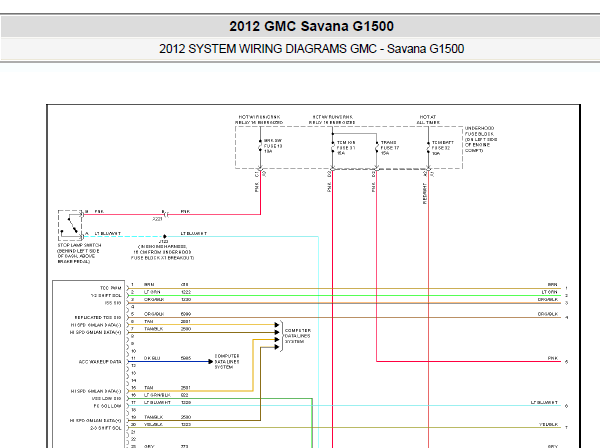This screenshot has height=448, width=600.
Task: Click COMPUTER DATA LINES SYSTEM after DK BLU arrow
Action: coord(227,362)
